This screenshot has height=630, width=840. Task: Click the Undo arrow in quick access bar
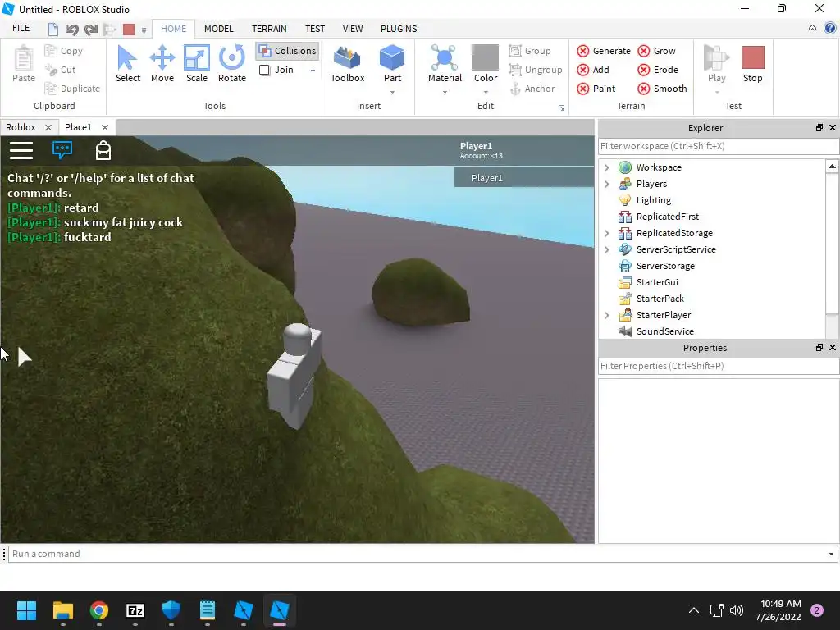(72, 30)
